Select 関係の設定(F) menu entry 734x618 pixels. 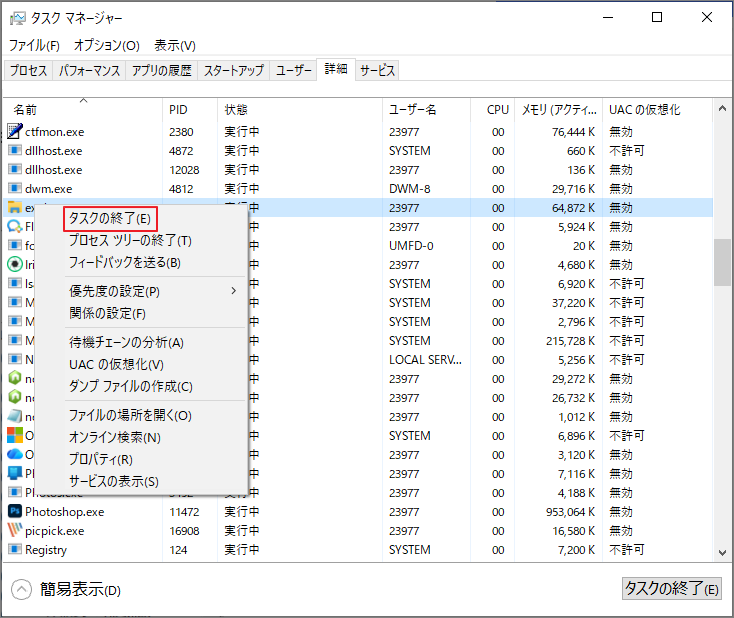click(x=107, y=313)
